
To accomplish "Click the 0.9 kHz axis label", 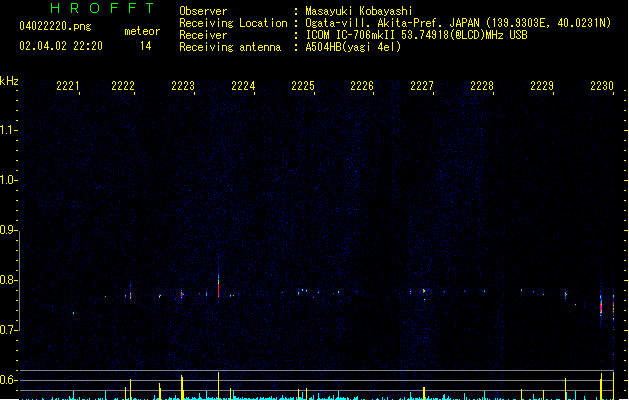I will click(x=8, y=230).
